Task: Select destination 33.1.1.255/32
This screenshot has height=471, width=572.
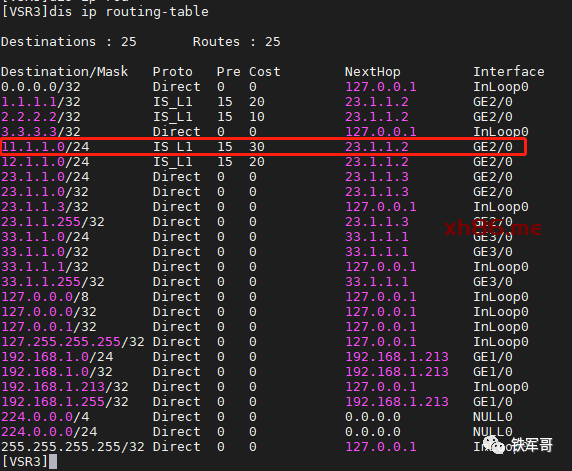Action: 53,281
